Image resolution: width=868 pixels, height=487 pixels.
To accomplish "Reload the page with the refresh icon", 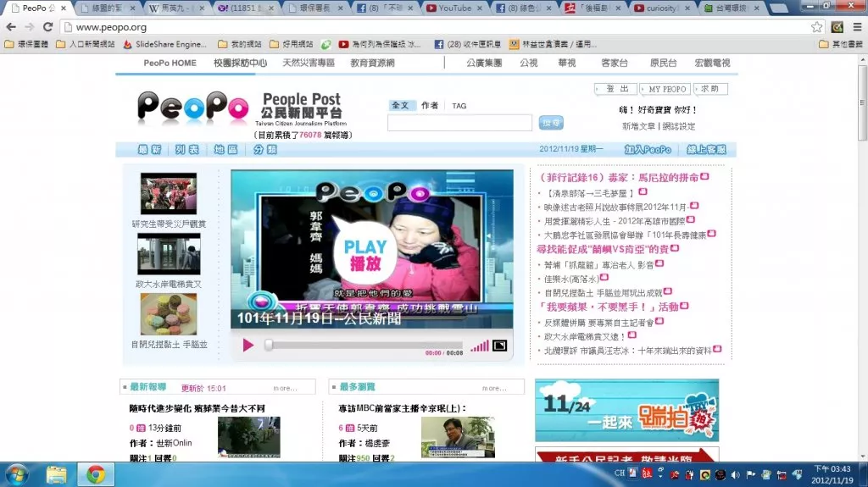I will (x=48, y=26).
